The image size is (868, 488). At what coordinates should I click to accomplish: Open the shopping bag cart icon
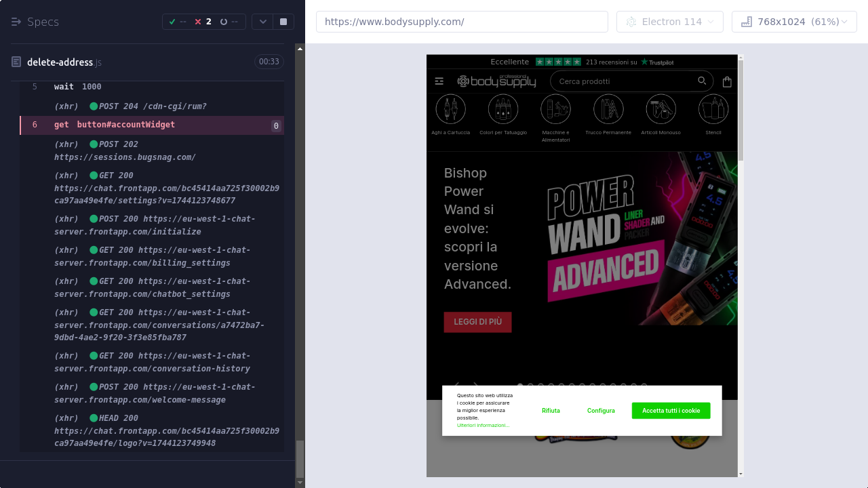tap(727, 82)
